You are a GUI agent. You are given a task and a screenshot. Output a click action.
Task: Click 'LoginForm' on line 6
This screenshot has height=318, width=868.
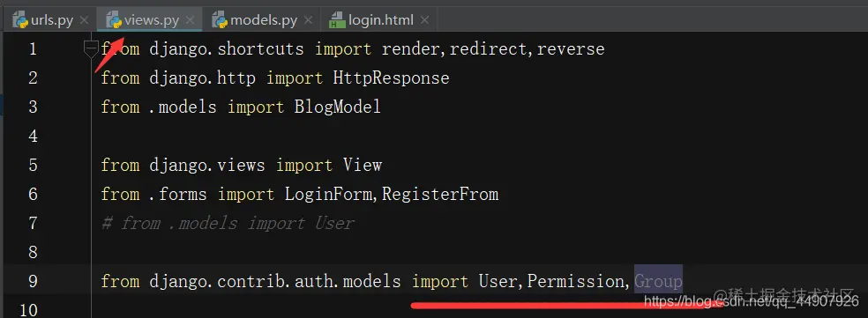pyautogui.click(x=328, y=194)
